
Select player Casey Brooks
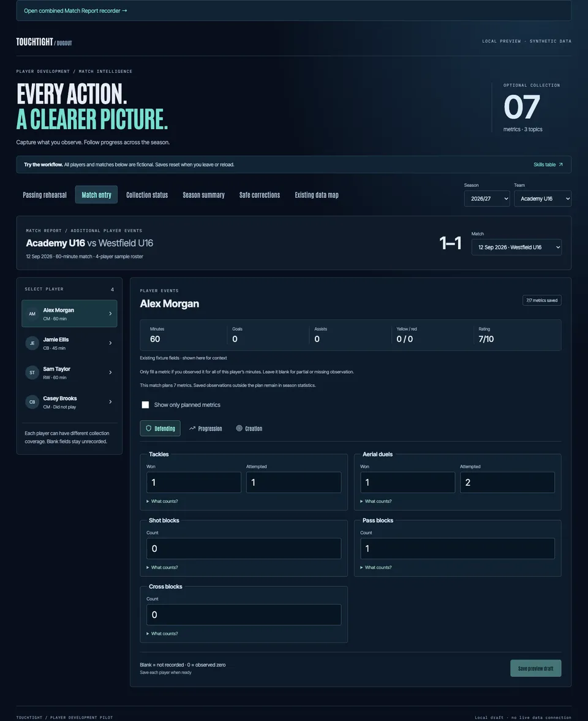(69, 402)
